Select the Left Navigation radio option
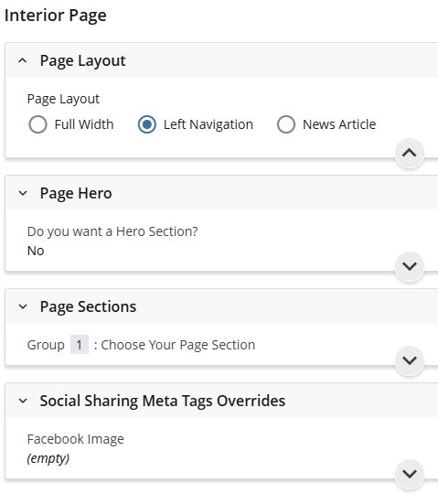 [x=147, y=124]
